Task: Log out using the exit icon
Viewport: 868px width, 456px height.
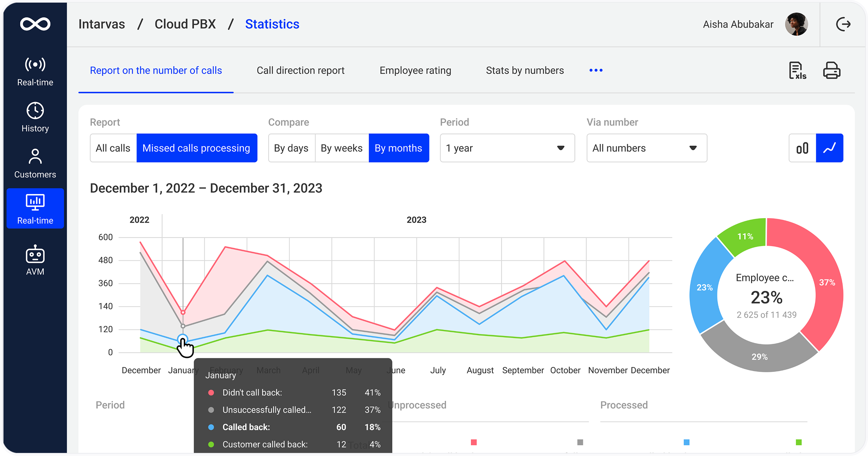Action: point(843,24)
